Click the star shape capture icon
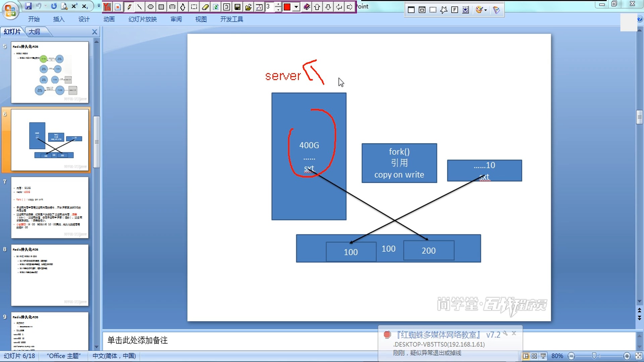This screenshot has width=644, height=362. 444,10
